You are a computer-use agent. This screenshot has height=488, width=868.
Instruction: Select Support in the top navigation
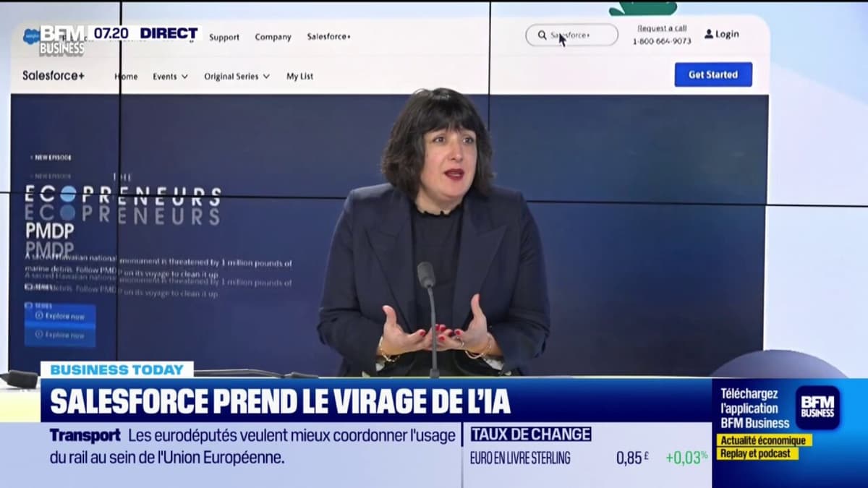coord(224,37)
